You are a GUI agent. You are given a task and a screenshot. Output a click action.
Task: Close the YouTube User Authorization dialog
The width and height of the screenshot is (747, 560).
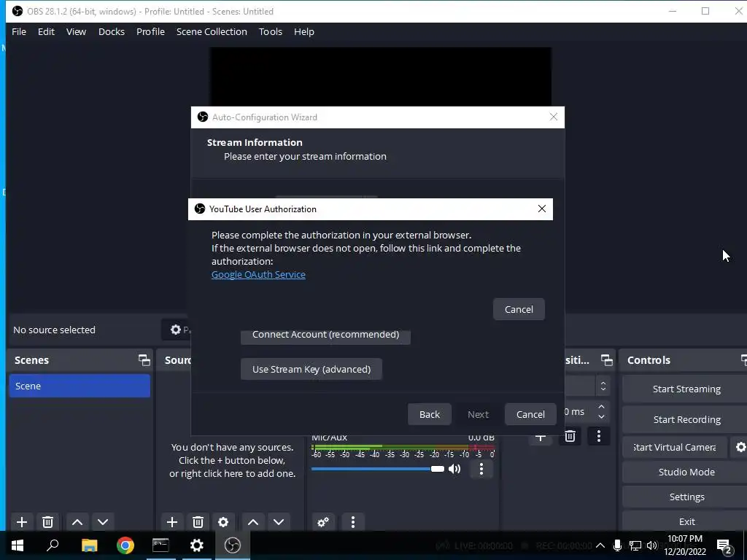(x=542, y=209)
